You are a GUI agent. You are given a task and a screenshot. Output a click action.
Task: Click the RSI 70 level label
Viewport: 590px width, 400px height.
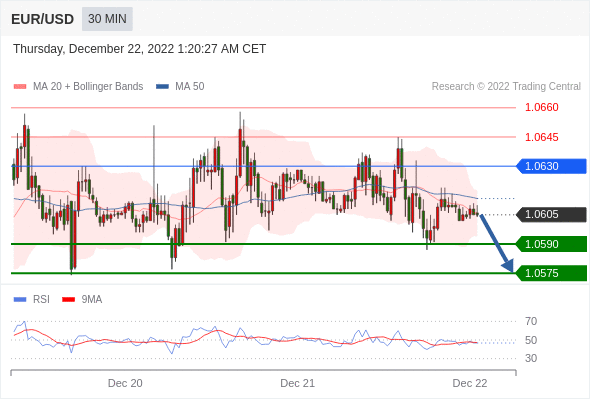[x=531, y=321]
